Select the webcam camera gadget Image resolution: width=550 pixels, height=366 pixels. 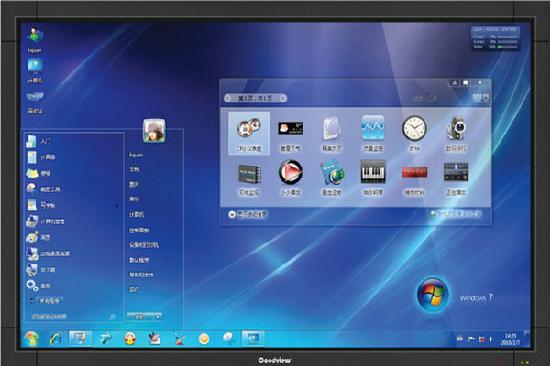coord(456,133)
